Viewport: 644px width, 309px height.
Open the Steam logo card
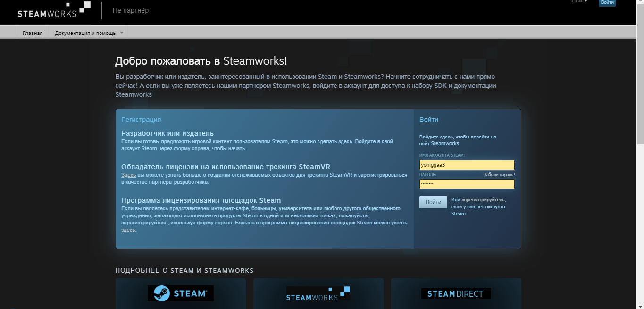coord(181,293)
